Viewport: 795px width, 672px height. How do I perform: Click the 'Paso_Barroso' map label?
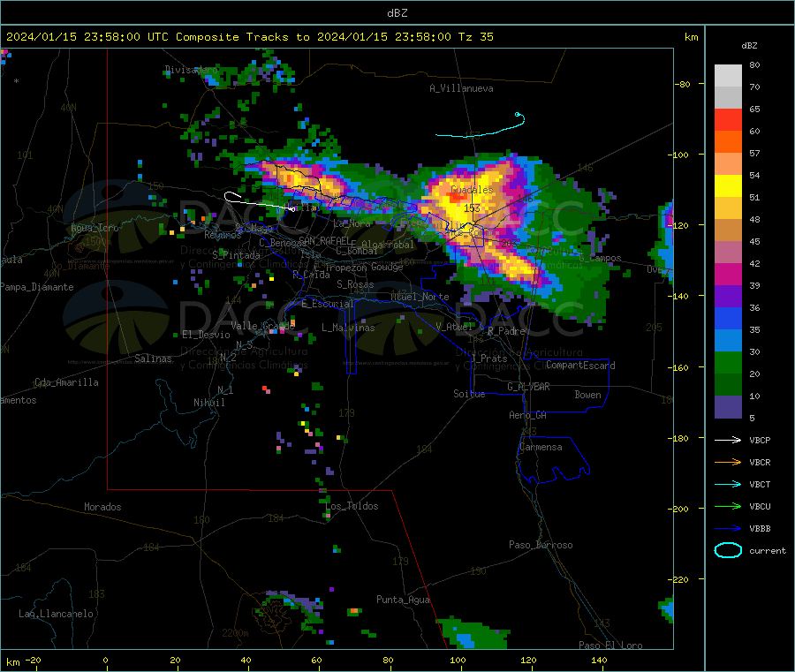coord(541,545)
